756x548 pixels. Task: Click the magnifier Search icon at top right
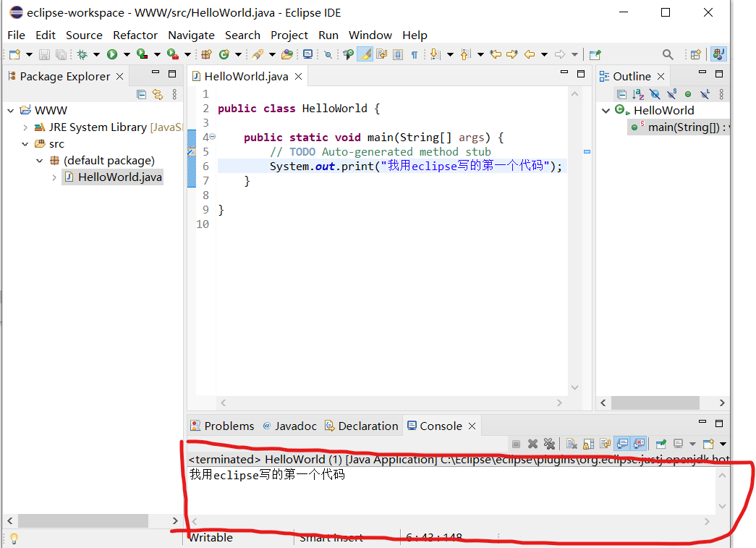coord(668,54)
